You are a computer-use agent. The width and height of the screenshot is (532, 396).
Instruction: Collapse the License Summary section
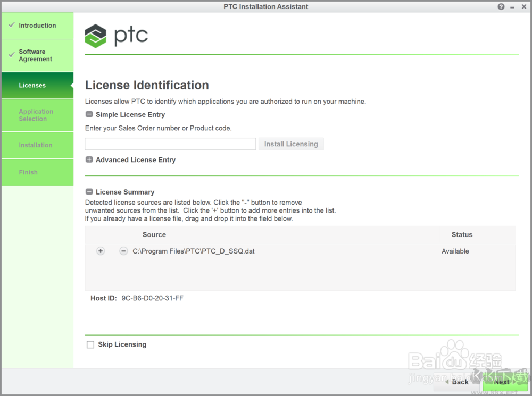coord(89,192)
